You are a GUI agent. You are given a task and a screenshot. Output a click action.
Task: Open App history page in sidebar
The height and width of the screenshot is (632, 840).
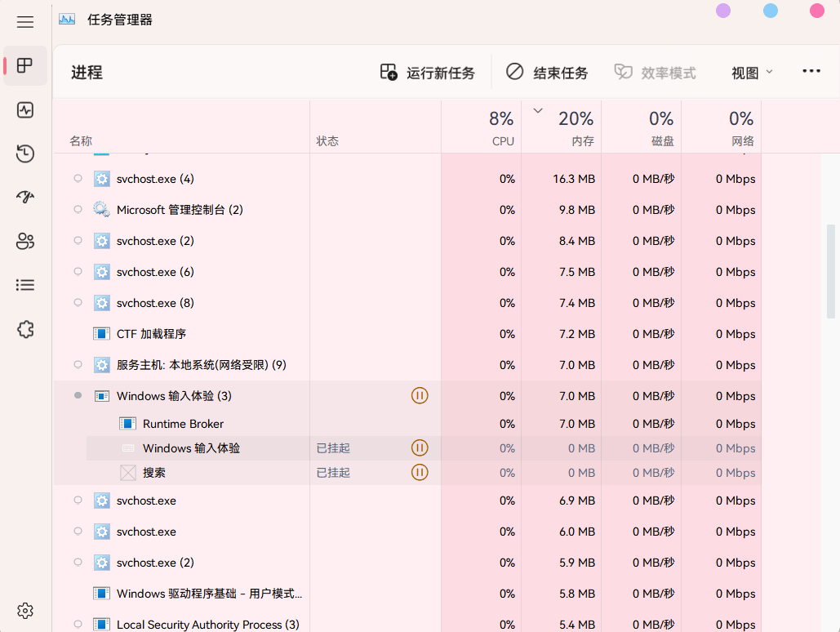(25, 154)
